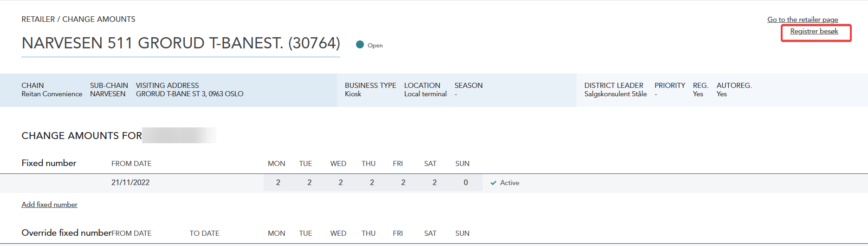Screen dimensions: 868x246
Task: Click the Active status label
Action: 510,183
